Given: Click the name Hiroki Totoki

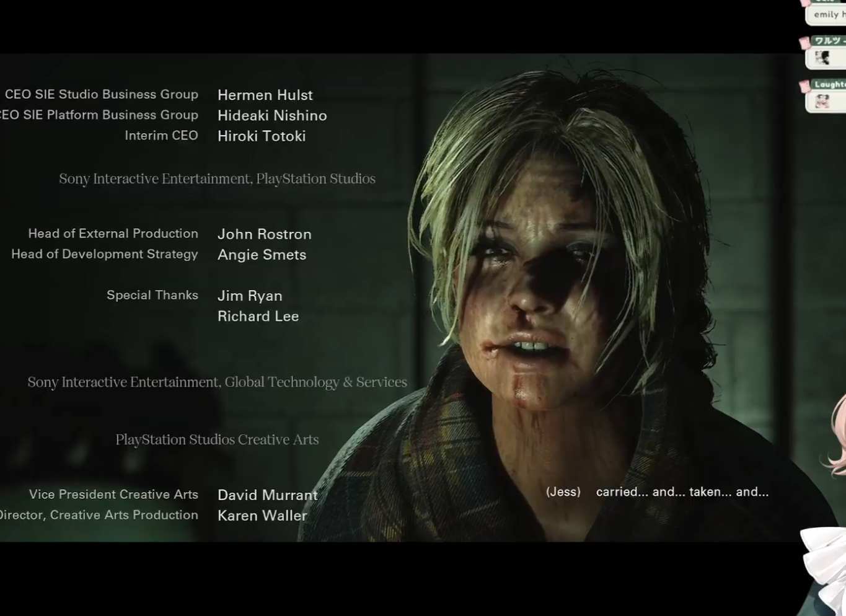Looking at the screenshot, I should (262, 136).
